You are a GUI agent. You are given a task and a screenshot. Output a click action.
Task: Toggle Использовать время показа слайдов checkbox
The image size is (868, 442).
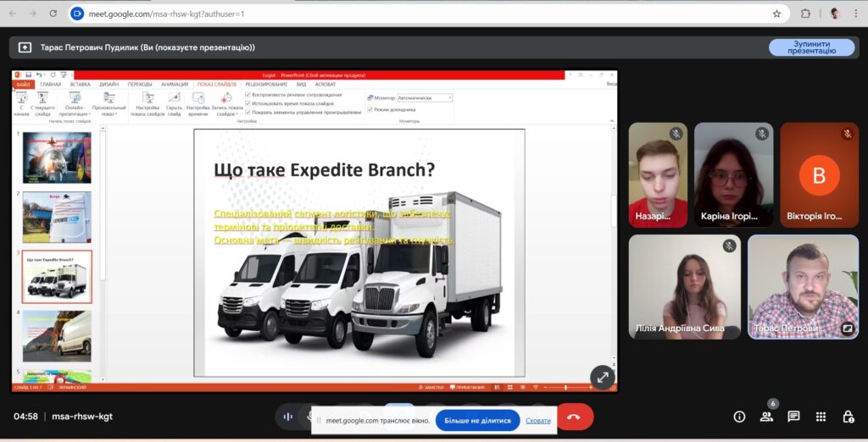click(248, 103)
